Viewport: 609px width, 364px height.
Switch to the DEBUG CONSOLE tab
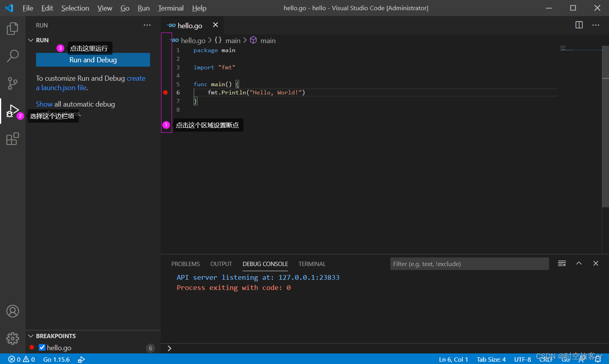pyautogui.click(x=265, y=264)
